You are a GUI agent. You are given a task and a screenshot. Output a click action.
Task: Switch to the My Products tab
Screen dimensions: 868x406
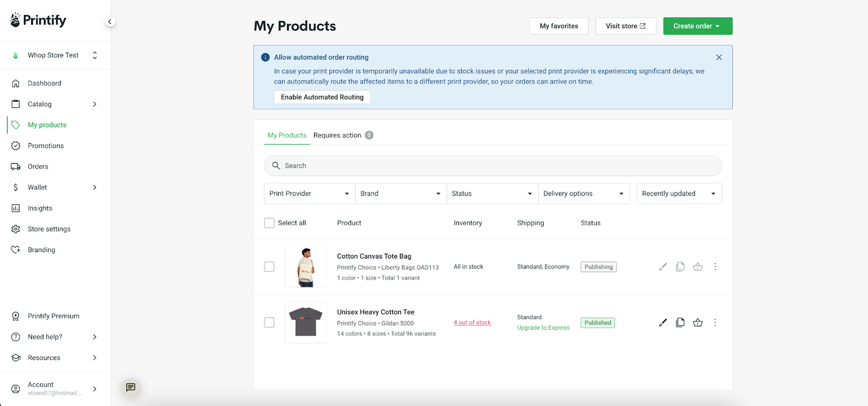point(287,136)
